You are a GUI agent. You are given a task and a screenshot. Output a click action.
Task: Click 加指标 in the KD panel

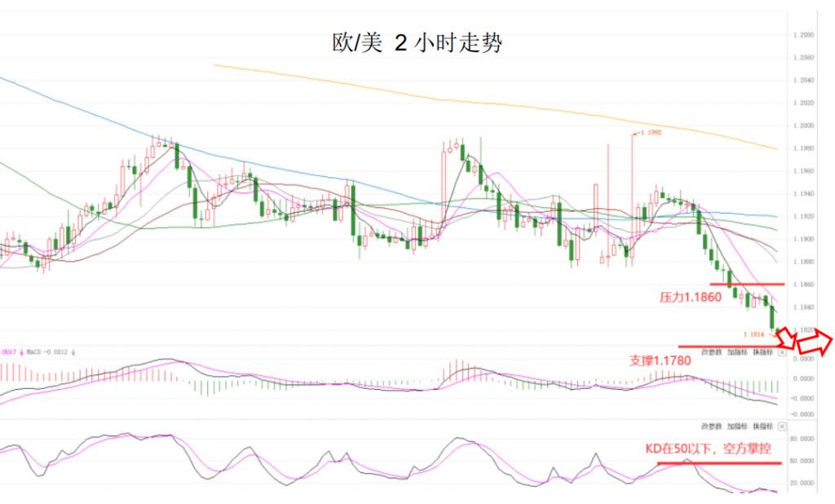(x=737, y=427)
